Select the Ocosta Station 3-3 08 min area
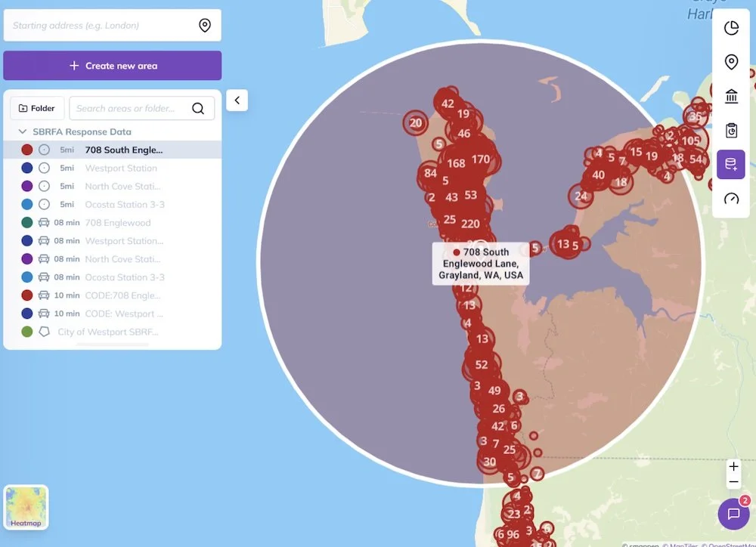 [113, 277]
